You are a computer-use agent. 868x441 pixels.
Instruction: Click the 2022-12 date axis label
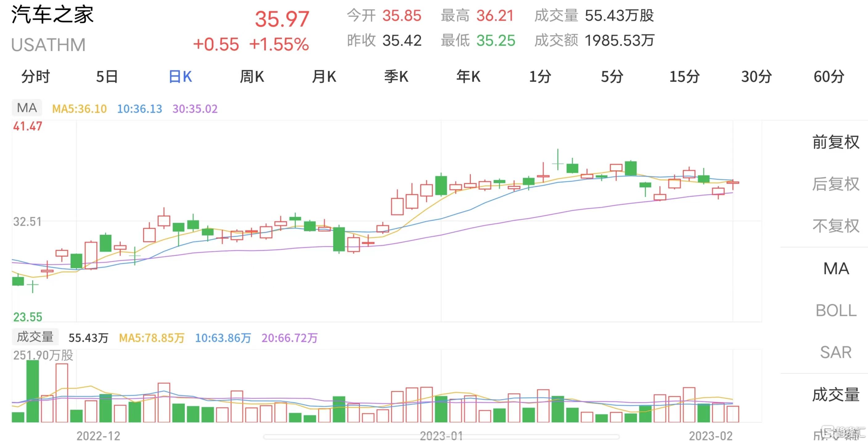click(98, 436)
